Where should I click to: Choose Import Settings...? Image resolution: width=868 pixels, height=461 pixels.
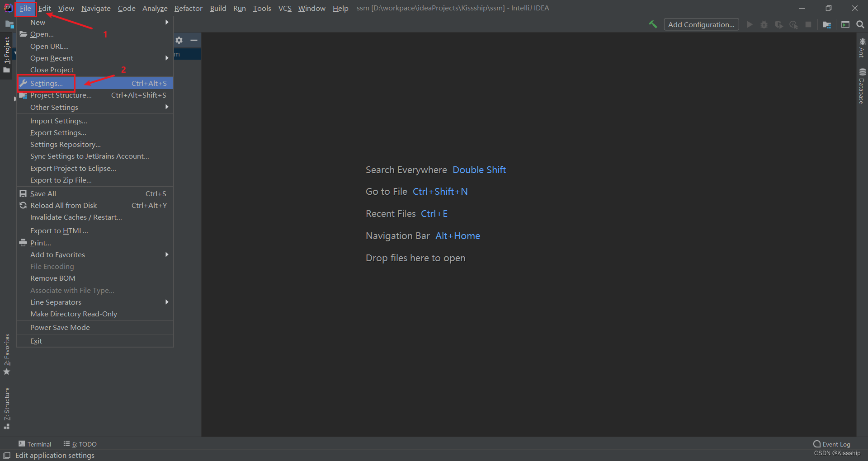click(x=95, y=121)
